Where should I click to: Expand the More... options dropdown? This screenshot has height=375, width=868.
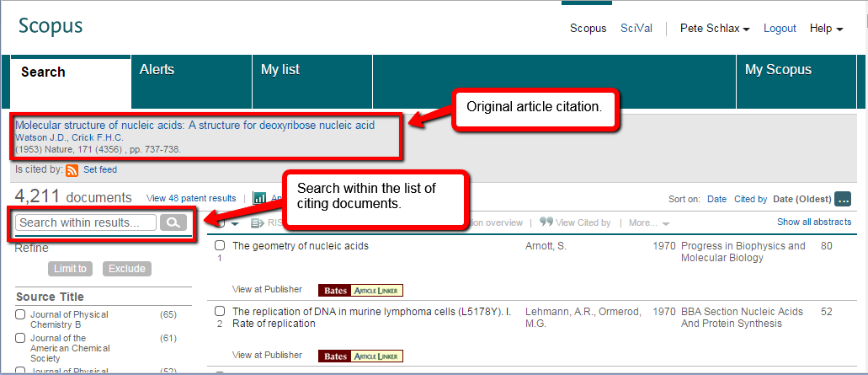[x=649, y=222]
